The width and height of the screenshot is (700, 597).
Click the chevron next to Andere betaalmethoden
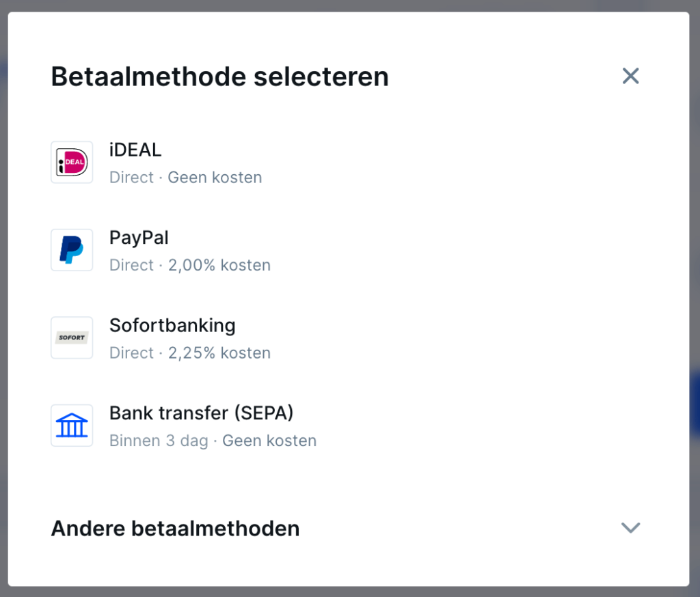tap(630, 528)
